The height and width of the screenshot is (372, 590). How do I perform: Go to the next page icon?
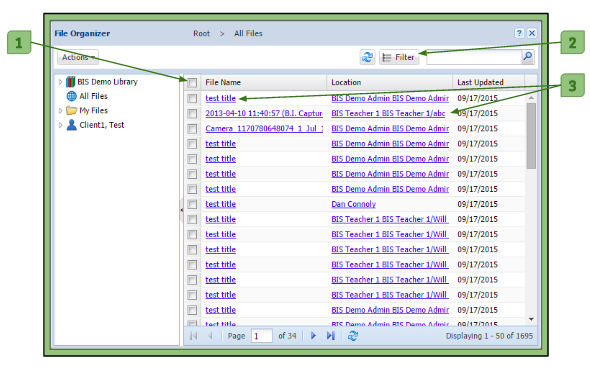tap(313, 336)
